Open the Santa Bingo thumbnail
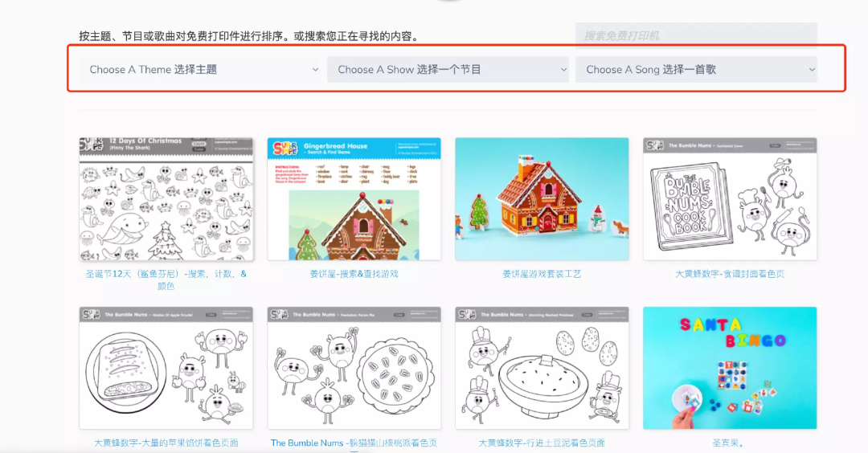 point(730,368)
